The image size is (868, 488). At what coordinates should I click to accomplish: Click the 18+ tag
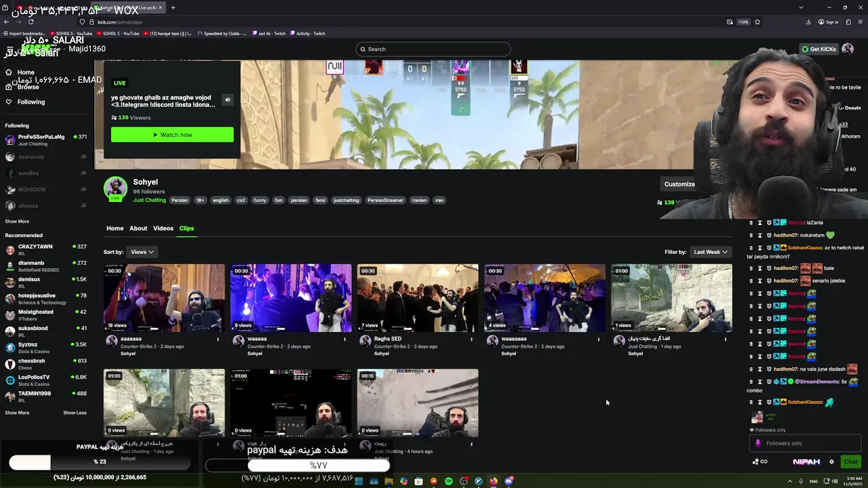point(200,201)
